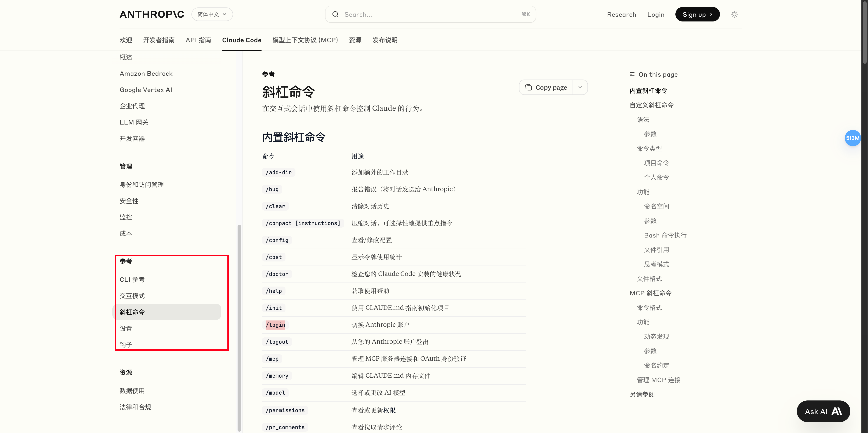Switch to the API 指南 tab
This screenshot has width=868, height=433.
[198, 40]
